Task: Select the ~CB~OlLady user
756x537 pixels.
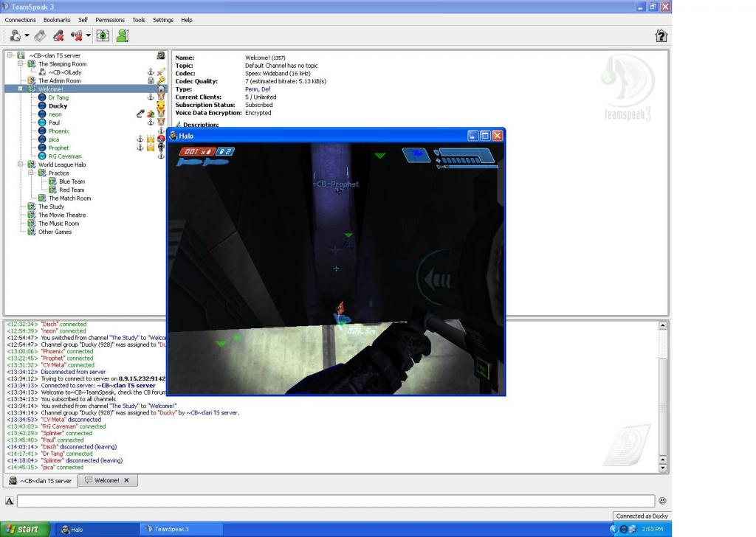Action: coord(65,72)
